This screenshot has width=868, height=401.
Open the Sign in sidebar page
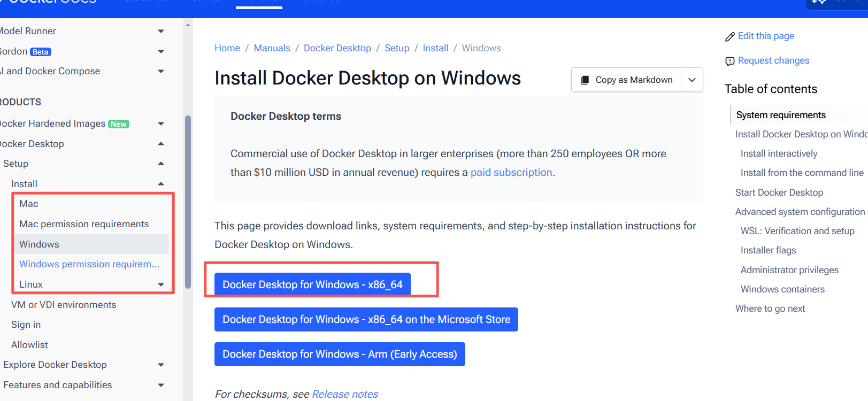[26, 325]
